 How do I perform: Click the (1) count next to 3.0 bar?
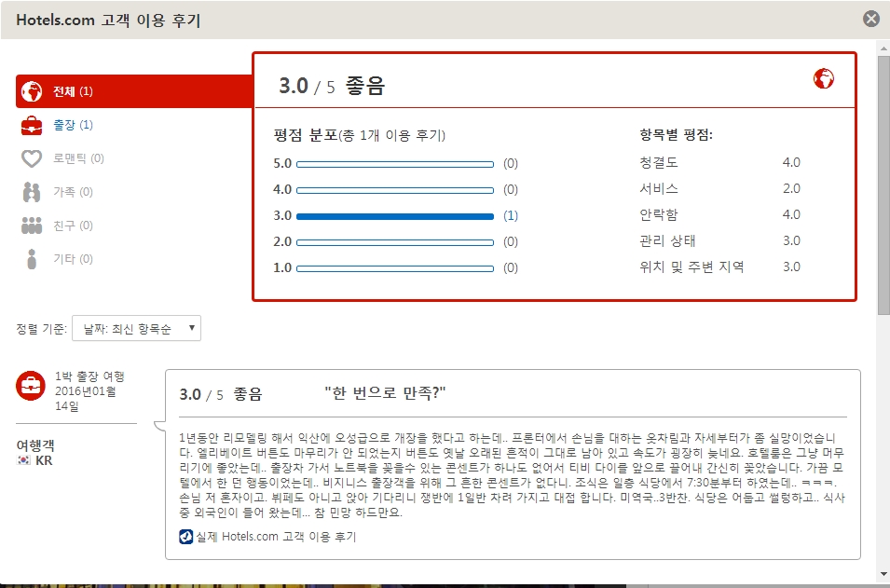511,215
